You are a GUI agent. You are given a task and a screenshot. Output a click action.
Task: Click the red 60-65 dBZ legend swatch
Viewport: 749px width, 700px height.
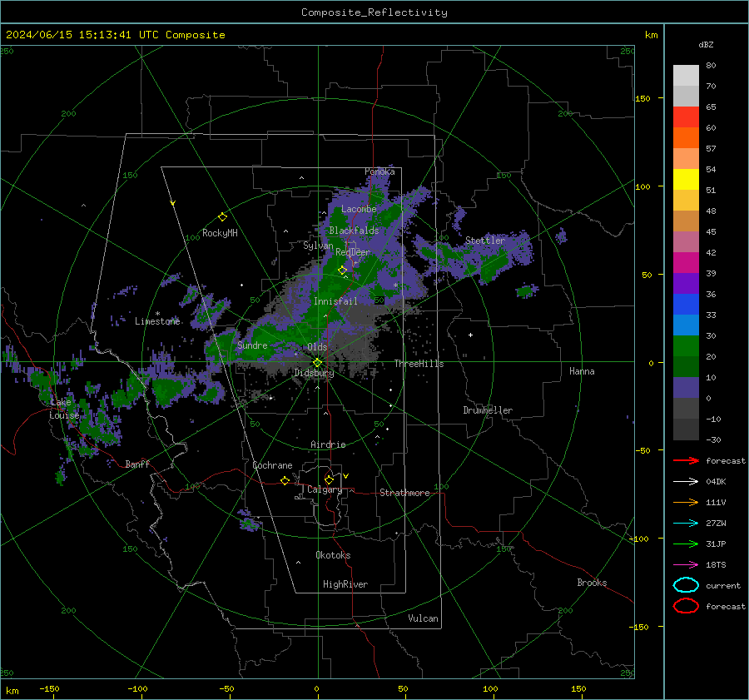pyautogui.click(x=686, y=117)
